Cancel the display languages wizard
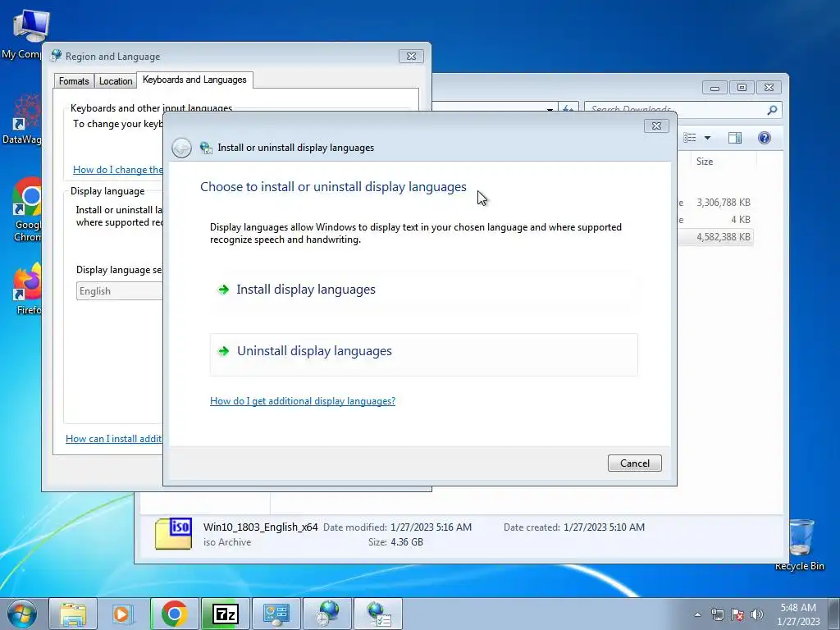Image resolution: width=840 pixels, height=630 pixels. 634,463
